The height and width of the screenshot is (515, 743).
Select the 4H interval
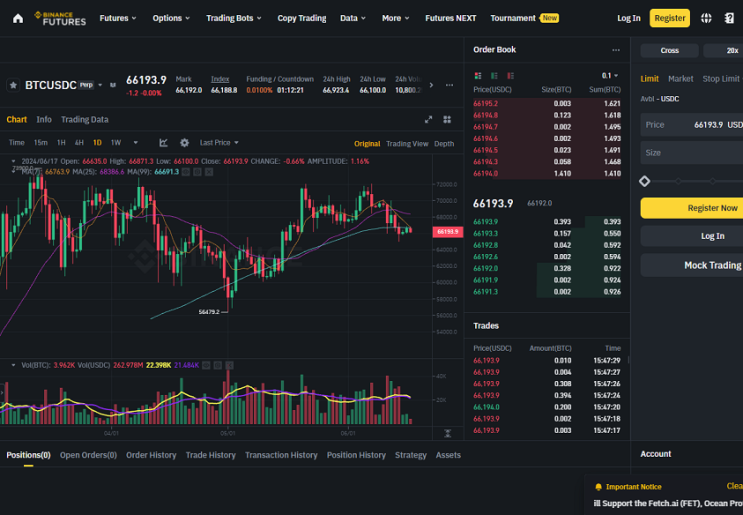79,143
